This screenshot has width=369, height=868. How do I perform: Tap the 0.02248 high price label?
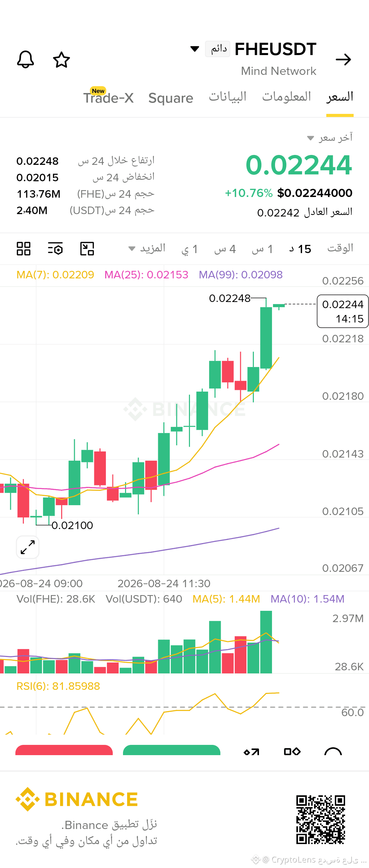[x=230, y=298]
